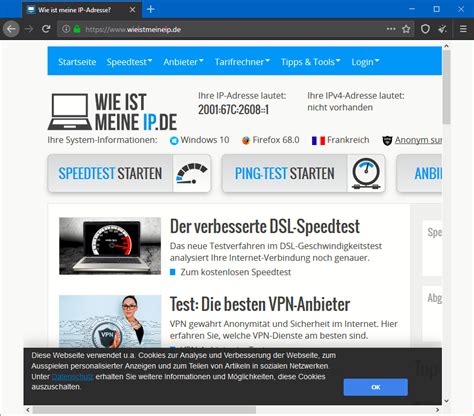Click the WIE IST MEINE IP.DE logo text
The height and width of the screenshot is (416, 474).
(x=136, y=112)
